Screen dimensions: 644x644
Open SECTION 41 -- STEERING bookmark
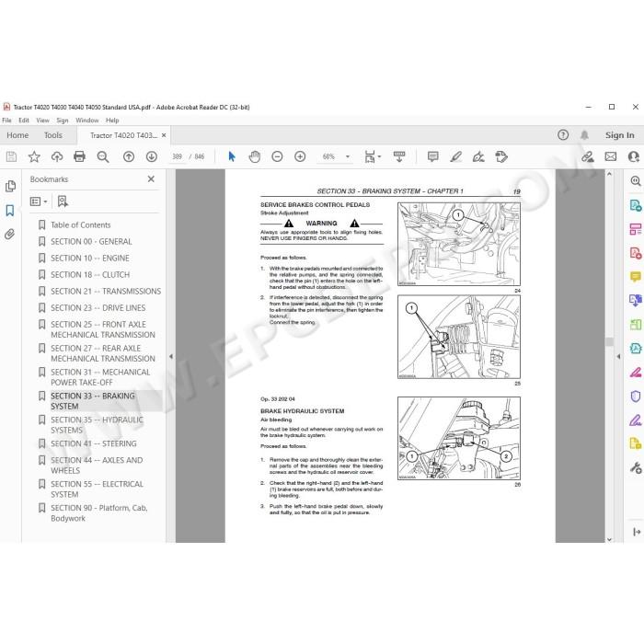(x=93, y=443)
